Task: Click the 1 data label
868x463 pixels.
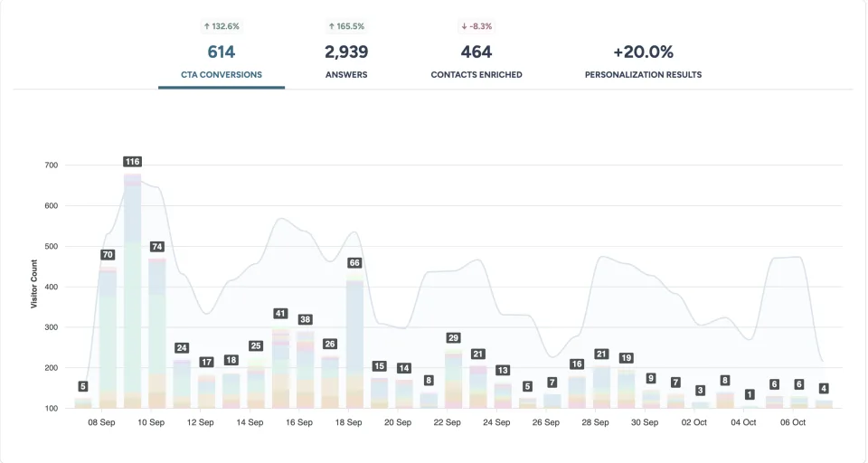Action: [750, 394]
